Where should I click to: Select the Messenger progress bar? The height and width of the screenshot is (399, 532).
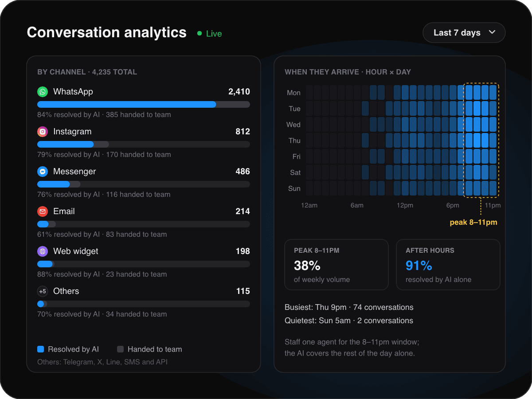tap(144, 184)
